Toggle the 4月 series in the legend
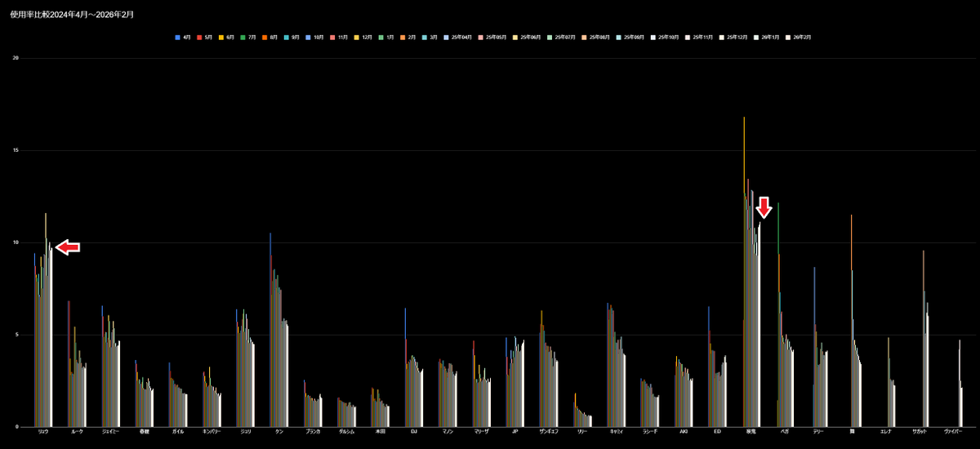Screen dimensions: 980x449 tap(183, 38)
